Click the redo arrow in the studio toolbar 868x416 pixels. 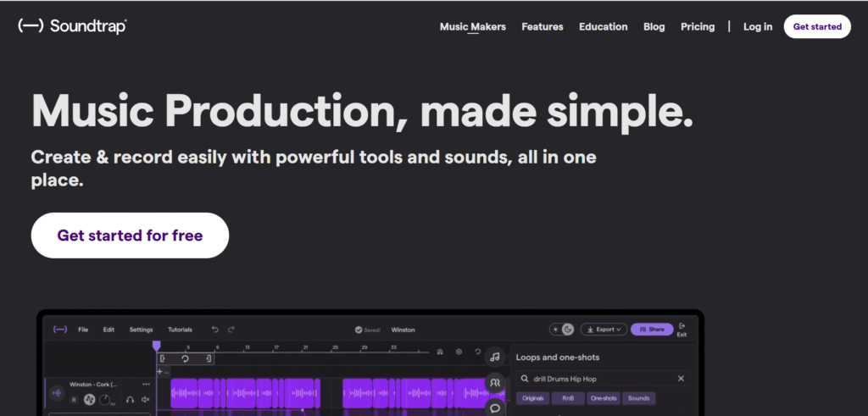pyautogui.click(x=231, y=330)
